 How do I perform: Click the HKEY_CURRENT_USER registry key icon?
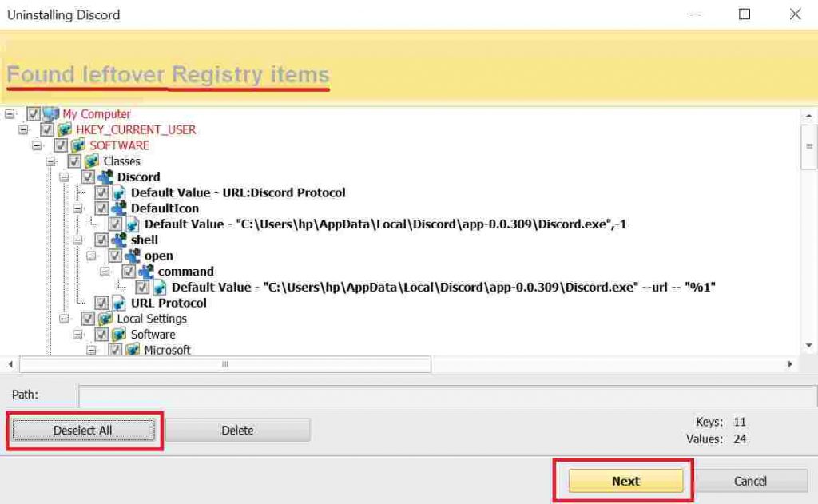pos(65,129)
